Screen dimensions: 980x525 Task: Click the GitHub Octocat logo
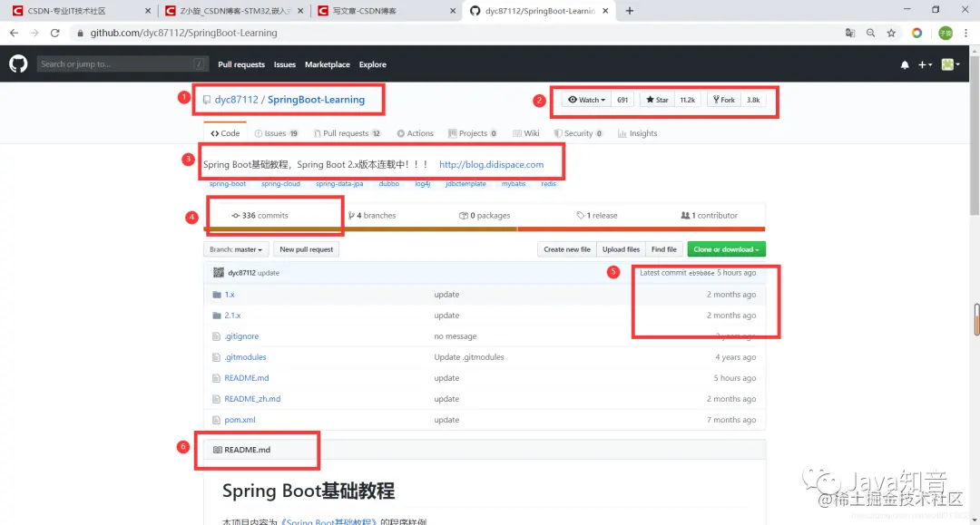(x=18, y=63)
